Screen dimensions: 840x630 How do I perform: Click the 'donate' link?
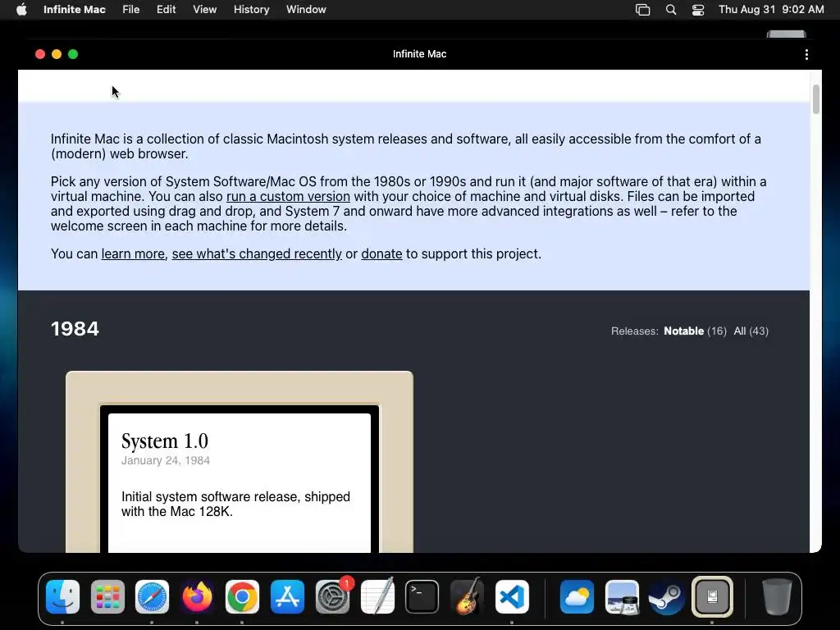[x=381, y=254]
